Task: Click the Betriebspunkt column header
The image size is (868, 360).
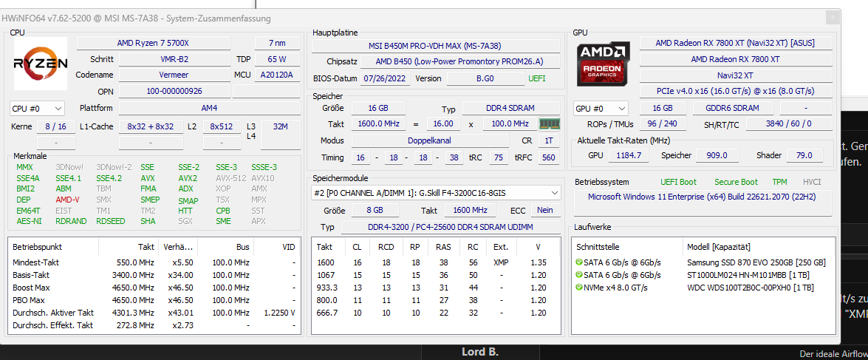Action: [38, 247]
